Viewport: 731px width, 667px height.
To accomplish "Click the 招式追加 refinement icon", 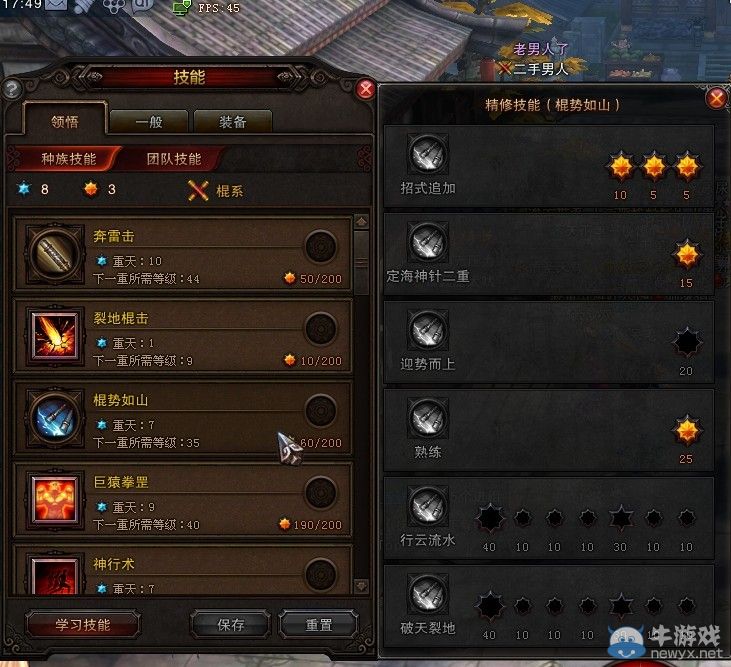I will [x=428, y=154].
